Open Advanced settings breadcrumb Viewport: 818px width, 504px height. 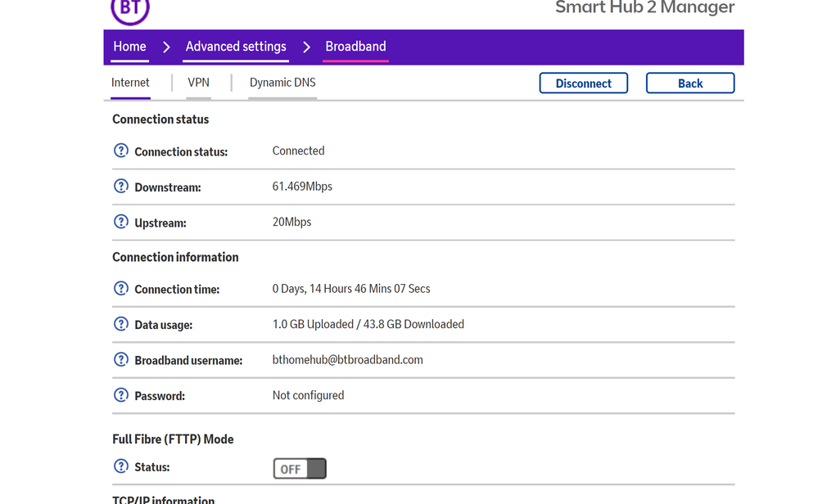(236, 47)
